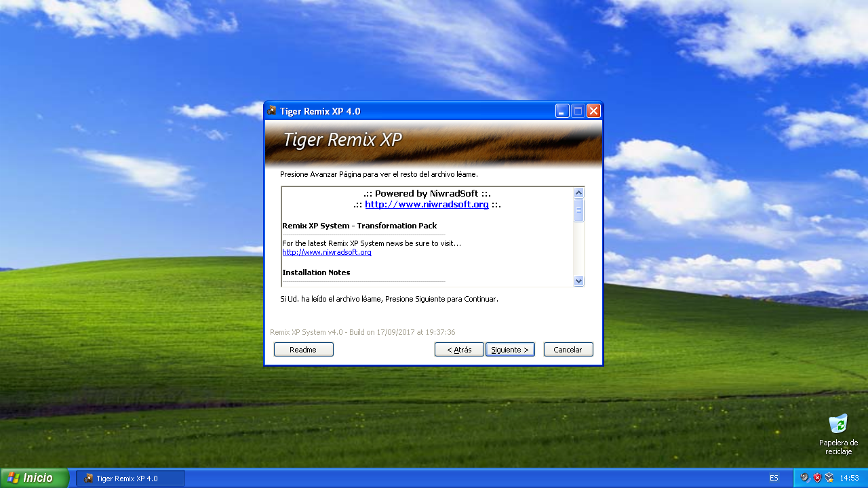Click the 14:53 system clock
This screenshot has height=488, width=868.
coord(849,478)
